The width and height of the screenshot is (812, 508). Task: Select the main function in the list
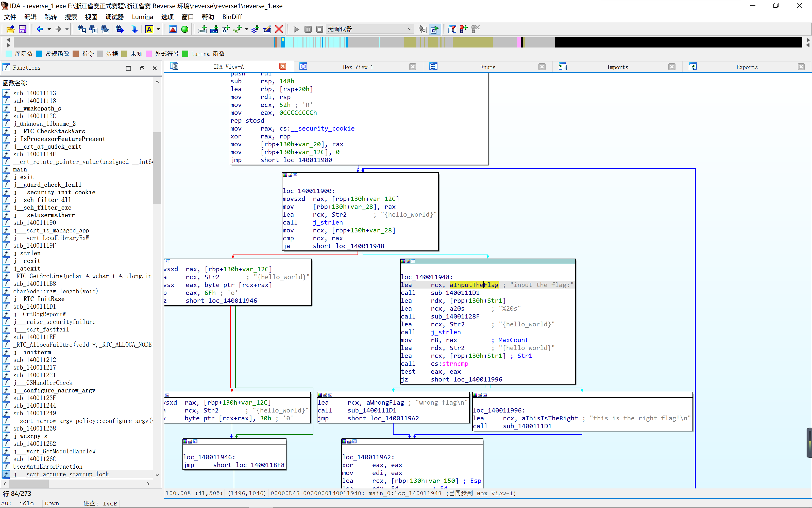(x=20, y=169)
